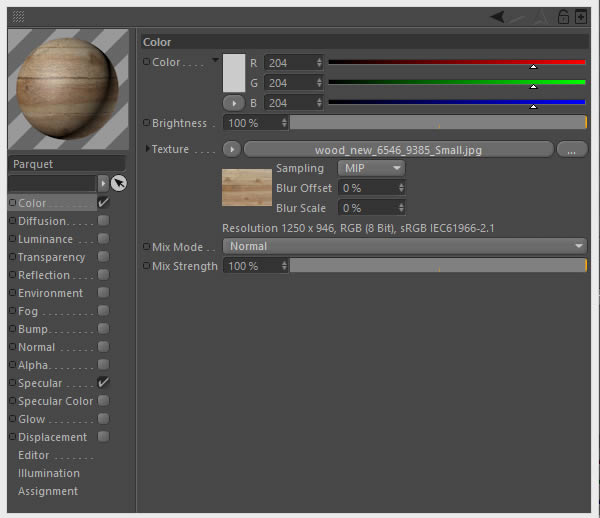Screen dimensions: 600x518
Task: Click the grip handle icon in header
Action: (18, 16)
